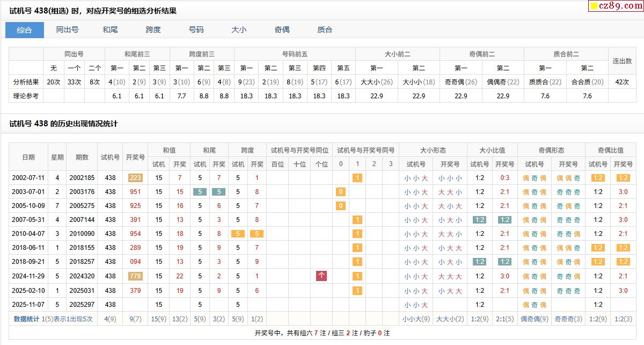The image size is (644, 345).
Task: Switch to the 奇偶 tab
Action: 282,30
